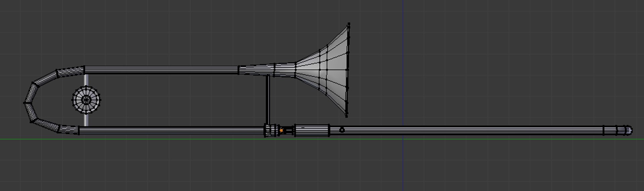Select the thick slide lock collar segment

click(x=312, y=131)
